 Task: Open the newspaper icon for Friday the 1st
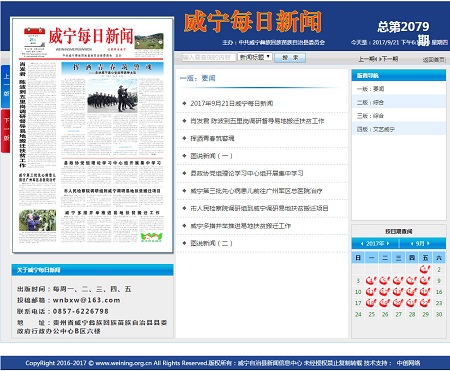(425, 269)
